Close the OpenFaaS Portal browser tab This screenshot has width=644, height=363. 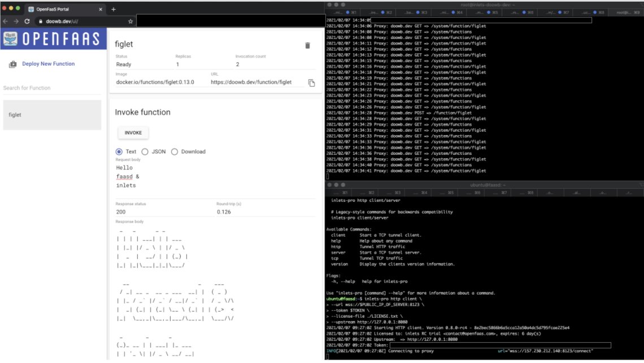click(x=101, y=9)
